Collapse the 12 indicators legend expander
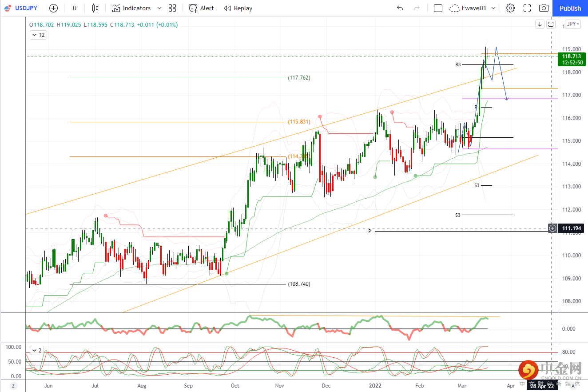 coord(38,35)
